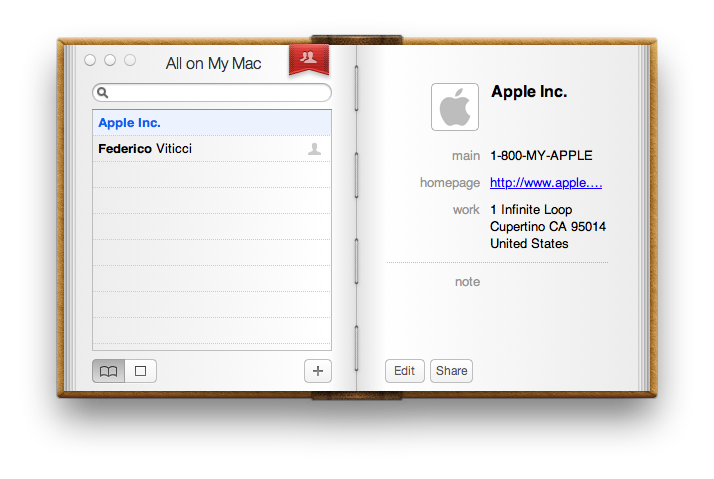Select Federico Viticci in contact list
This screenshot has width=714, height=479.
[x=212, y=149]
